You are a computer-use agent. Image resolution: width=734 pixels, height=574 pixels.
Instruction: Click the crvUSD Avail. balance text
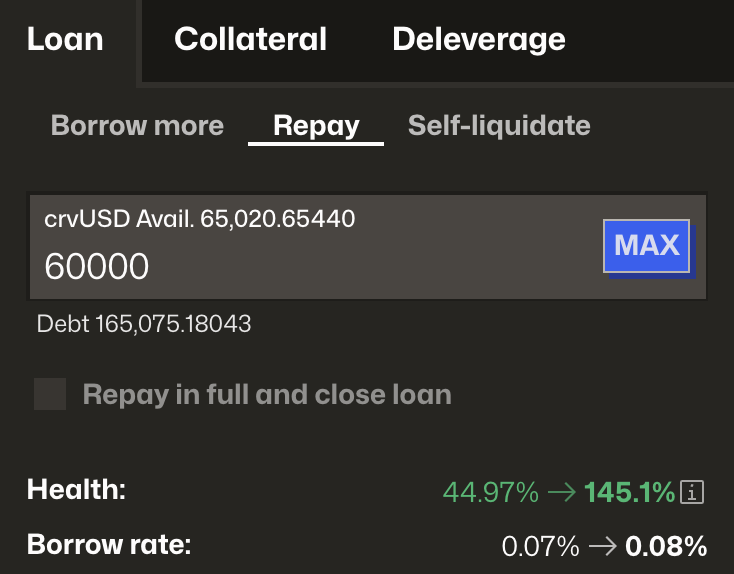point(200,219)
